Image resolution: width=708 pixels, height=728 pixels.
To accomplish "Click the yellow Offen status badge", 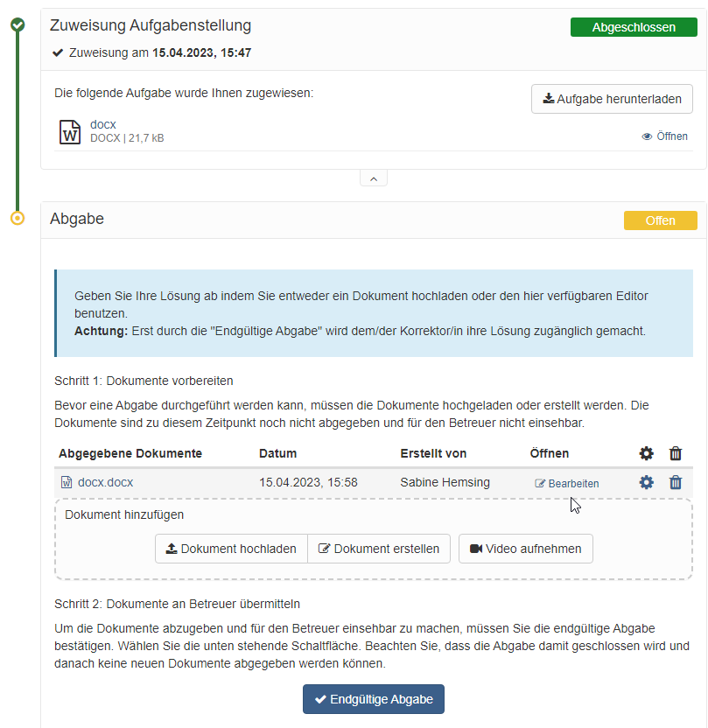I will pos(661,220).
